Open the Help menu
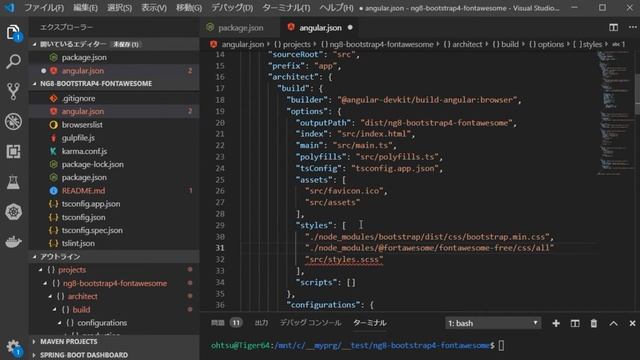The image size is (640, 360). (336, 8)
